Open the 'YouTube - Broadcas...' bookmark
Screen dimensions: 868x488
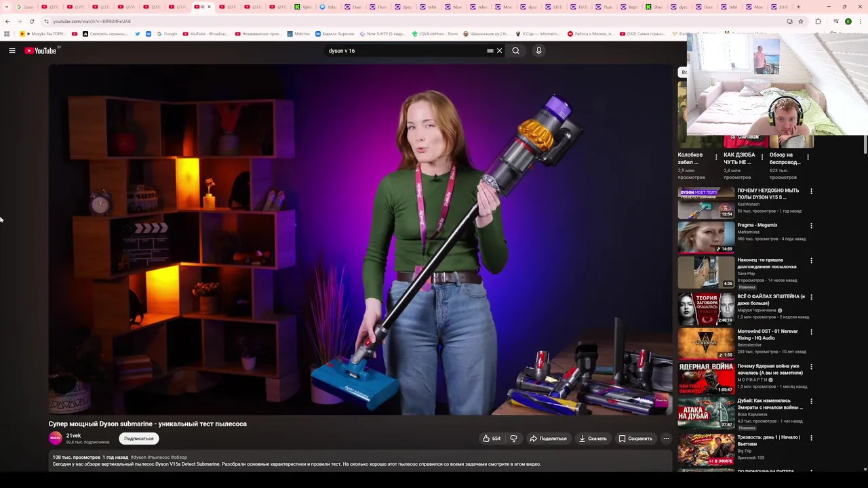(x=205, y=34)
